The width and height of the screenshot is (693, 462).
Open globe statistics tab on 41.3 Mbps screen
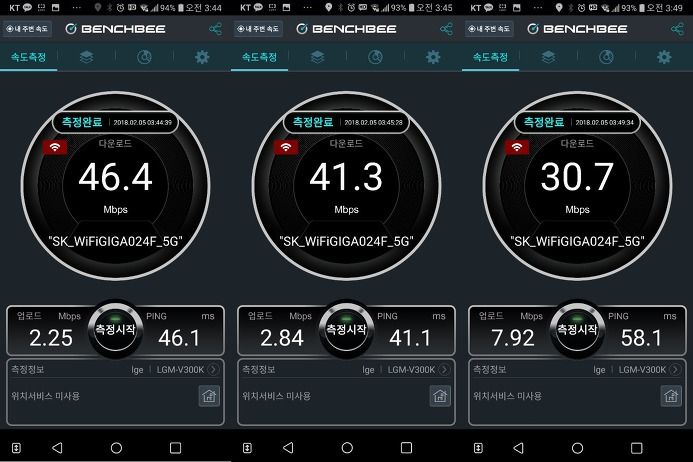tap(375, 57)
